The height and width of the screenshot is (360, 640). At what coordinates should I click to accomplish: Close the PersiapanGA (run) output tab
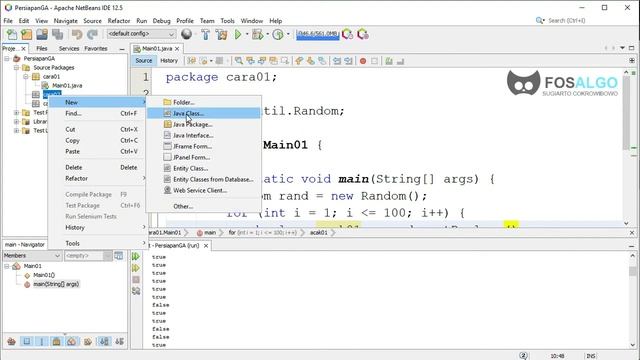click(x=206, y=246)
